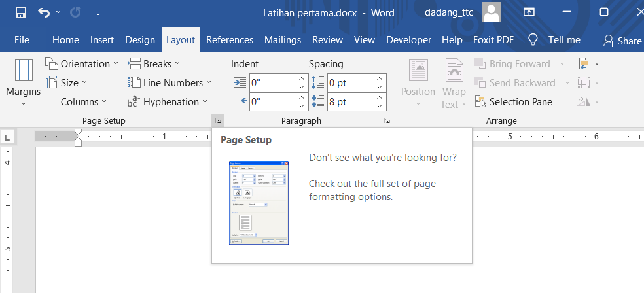
Task: Decrease Spacing After with down arrow
Action: click(x=380, y=107)
